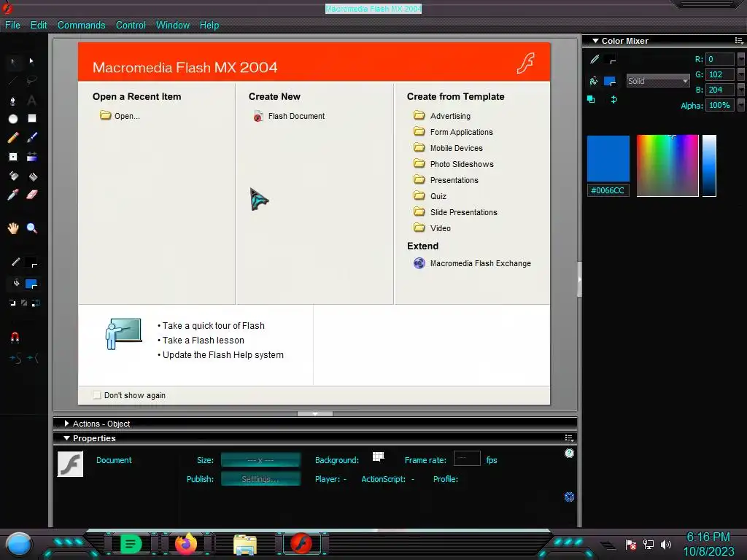Collapse the Color Mixer panel
Viewport: 747px width, 560px height.
click(595, 41)
